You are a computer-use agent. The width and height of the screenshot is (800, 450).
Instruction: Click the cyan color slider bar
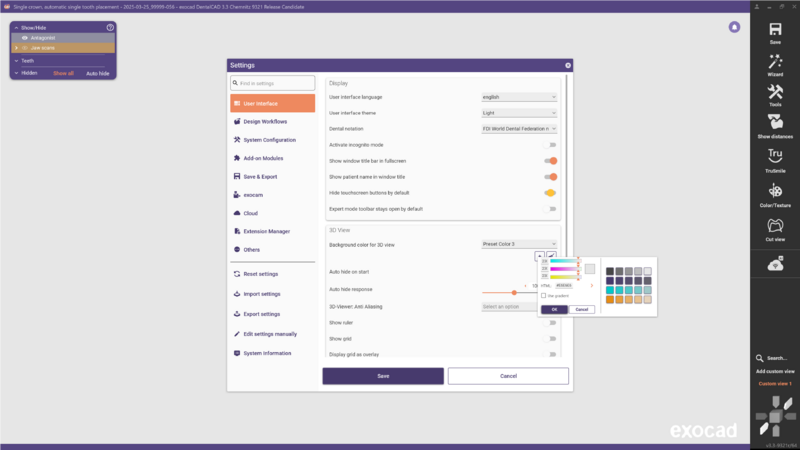(564, 261)
